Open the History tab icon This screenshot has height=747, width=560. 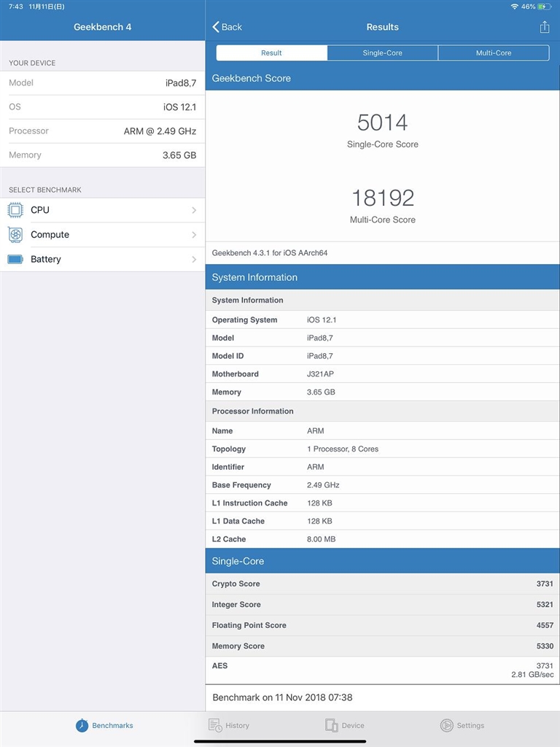[215, 725]
